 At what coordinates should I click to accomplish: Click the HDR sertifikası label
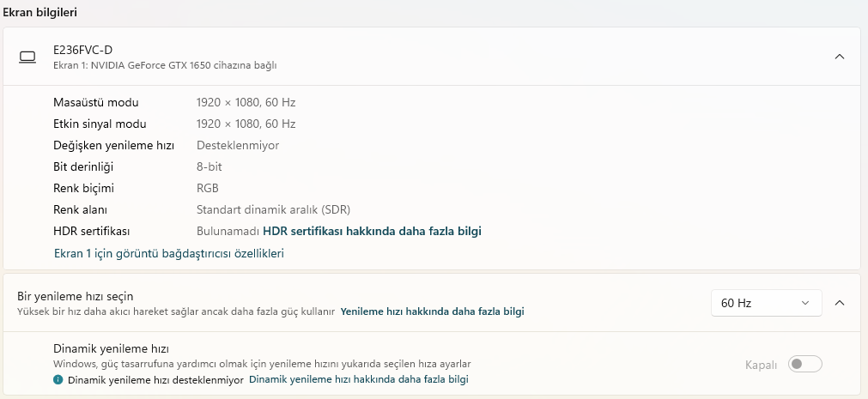[91, 232]
